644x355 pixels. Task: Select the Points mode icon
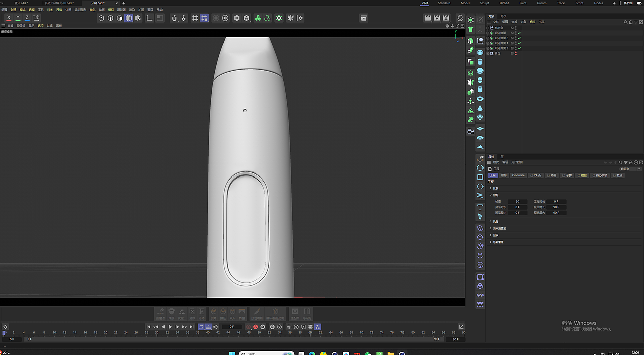(x=101, y=18)
